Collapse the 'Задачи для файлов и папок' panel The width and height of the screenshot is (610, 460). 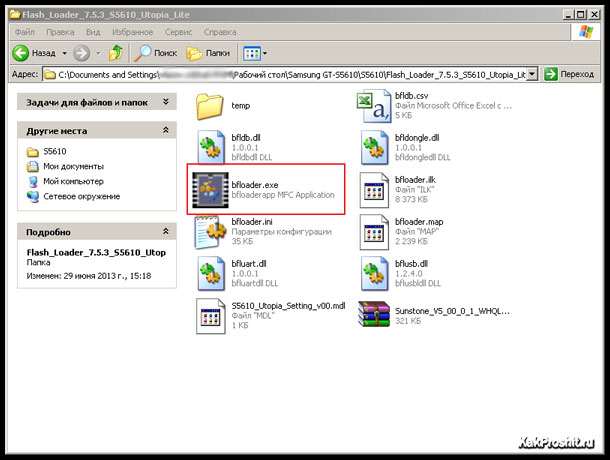coord(165,101)
